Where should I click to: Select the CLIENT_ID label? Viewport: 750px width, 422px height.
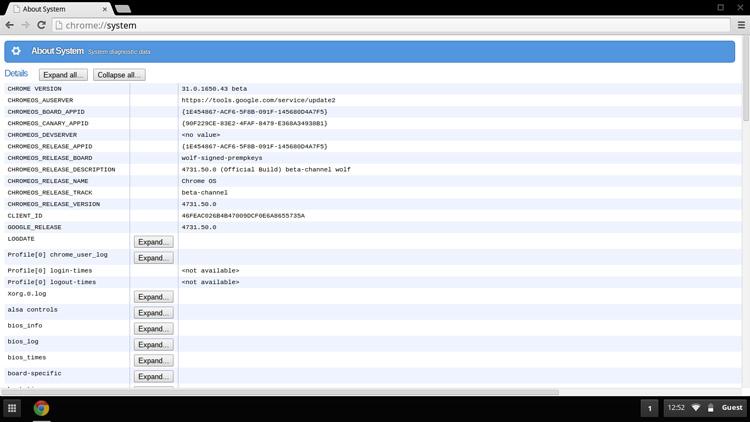tap(25, 216)
